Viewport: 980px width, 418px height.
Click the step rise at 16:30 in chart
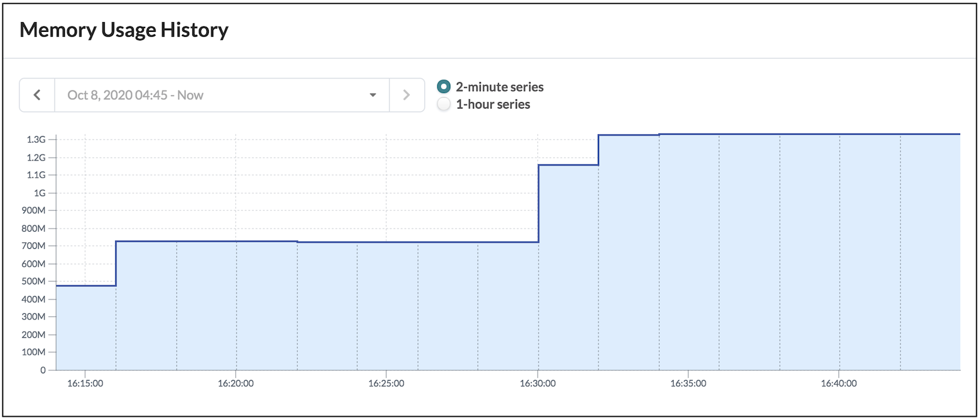pyautogui.click(x=538, y=203)
